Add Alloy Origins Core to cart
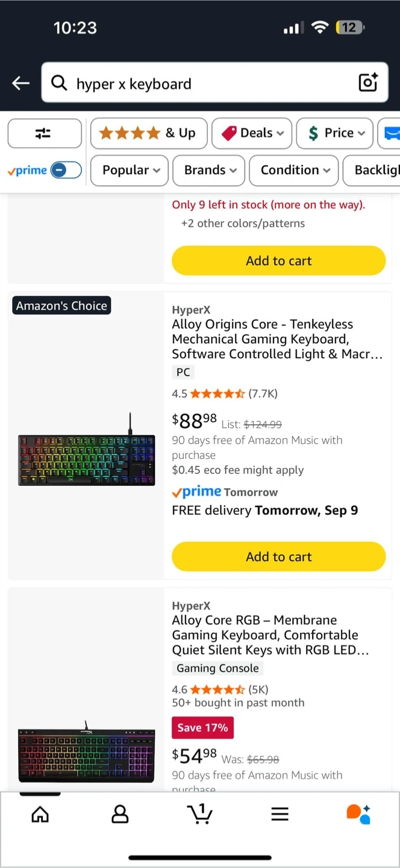The height and width of the screenshot is (868, 400). (278, 556)
